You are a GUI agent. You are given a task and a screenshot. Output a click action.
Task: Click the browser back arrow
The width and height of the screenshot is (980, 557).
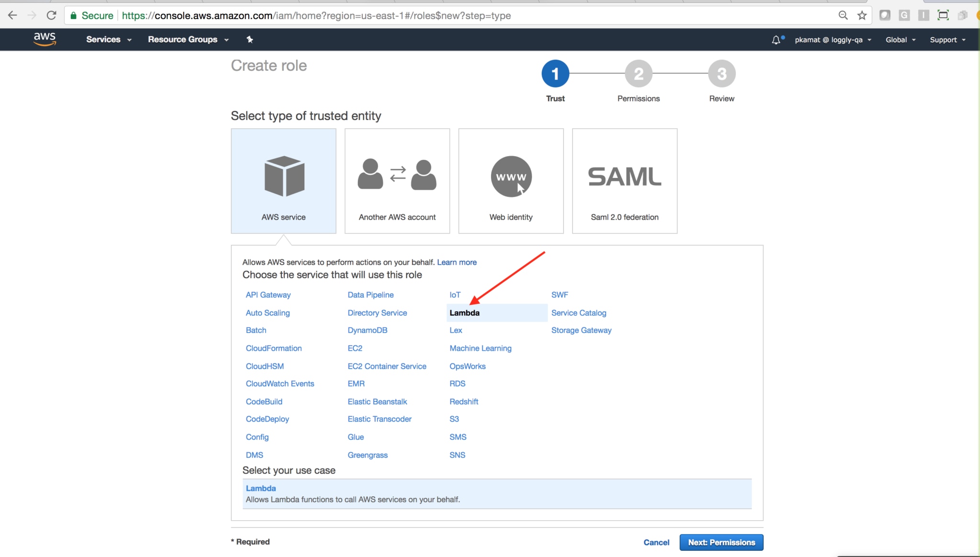(x=12, y=15)
